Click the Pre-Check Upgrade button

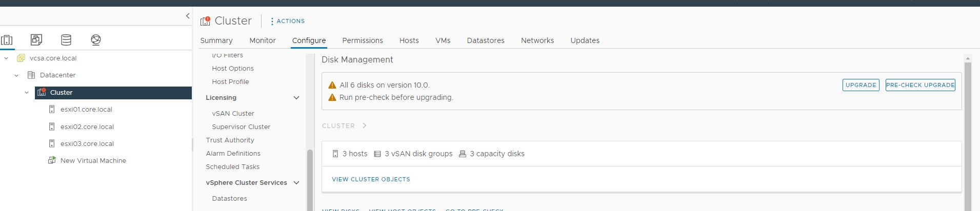click(921, 85)
